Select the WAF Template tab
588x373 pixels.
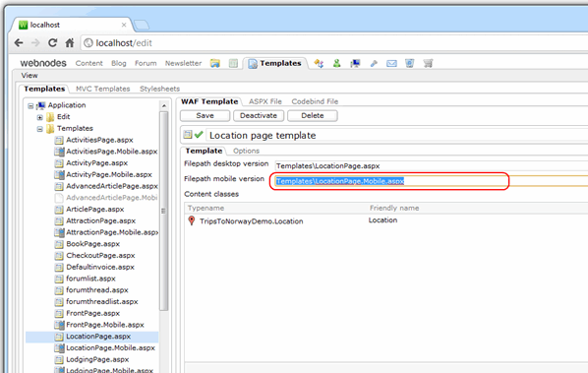209,101
